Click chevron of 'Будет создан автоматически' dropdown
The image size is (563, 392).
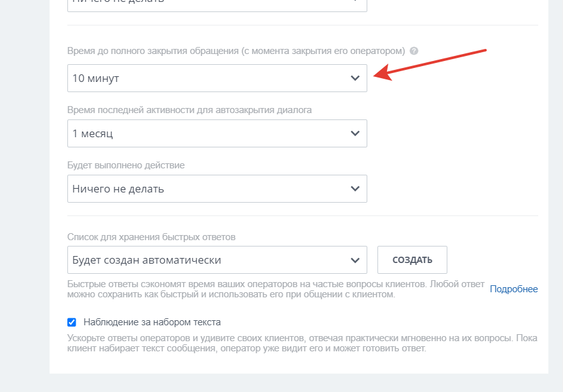(355, 260)
